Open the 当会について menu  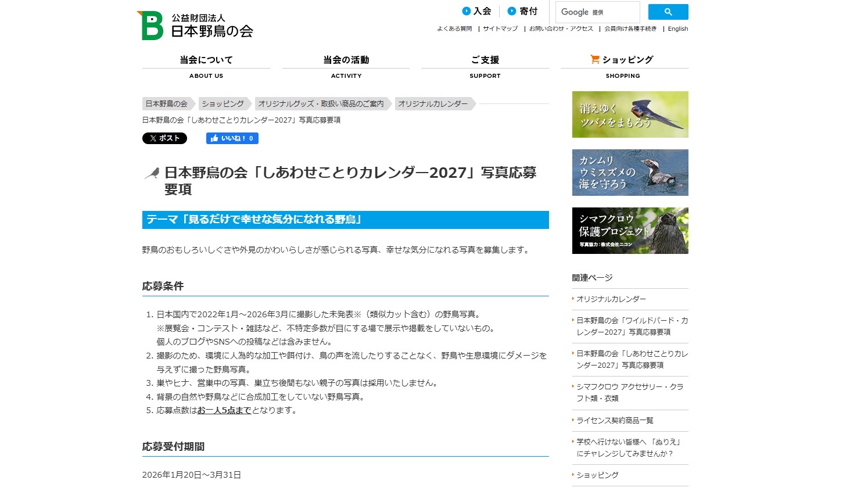click(x=206, y=60)
